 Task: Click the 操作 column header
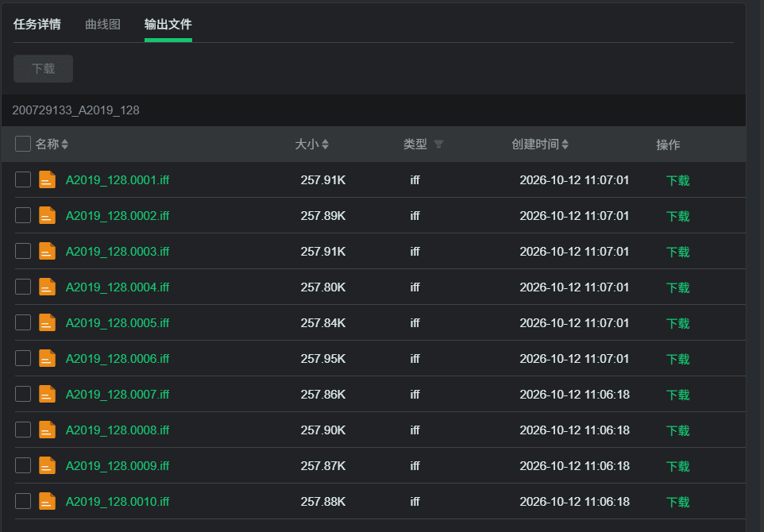(668, 145)
